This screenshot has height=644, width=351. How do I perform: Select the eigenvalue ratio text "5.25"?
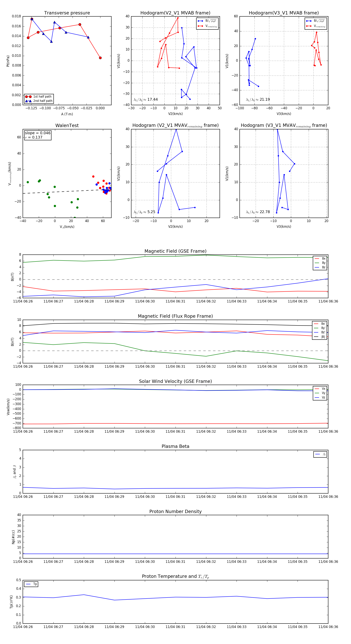[151, 212]
